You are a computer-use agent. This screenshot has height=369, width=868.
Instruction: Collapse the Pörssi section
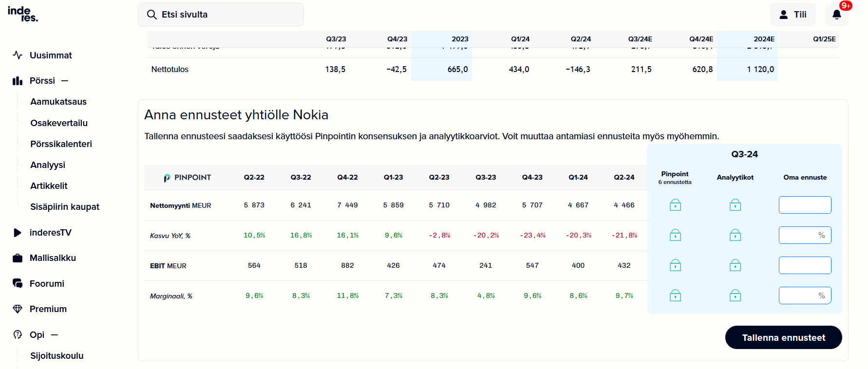(65, 81)
